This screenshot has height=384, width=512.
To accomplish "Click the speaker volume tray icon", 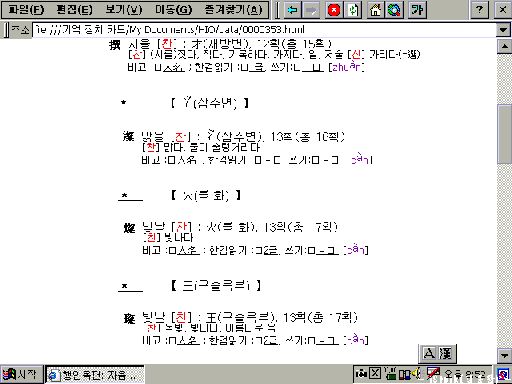I will [x=416, y=374].
